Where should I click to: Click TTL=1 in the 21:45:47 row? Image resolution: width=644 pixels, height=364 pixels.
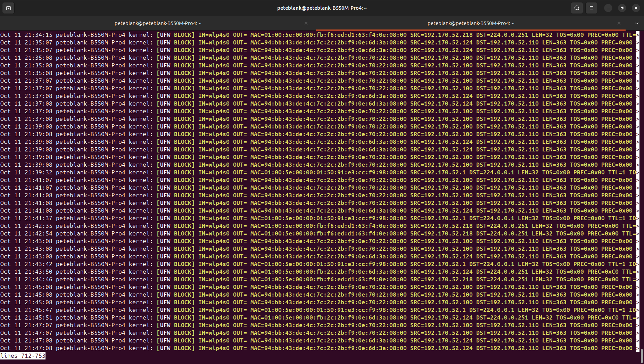pyautogui.click(x=617, y=310)
